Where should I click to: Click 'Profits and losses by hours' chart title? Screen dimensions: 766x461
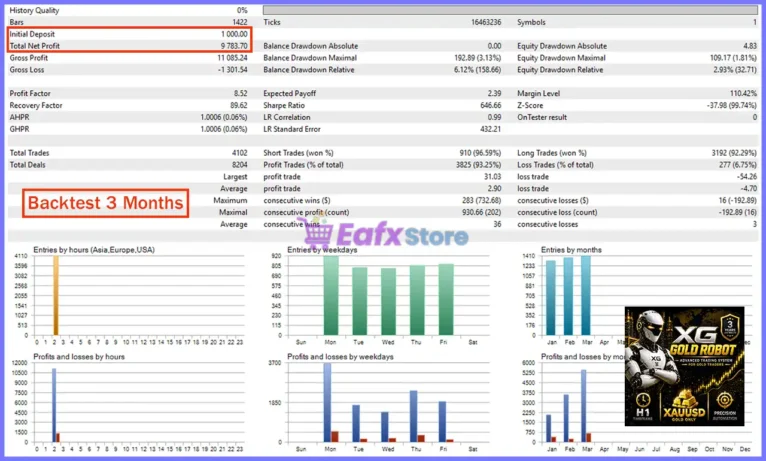click(x=79, y=356)
